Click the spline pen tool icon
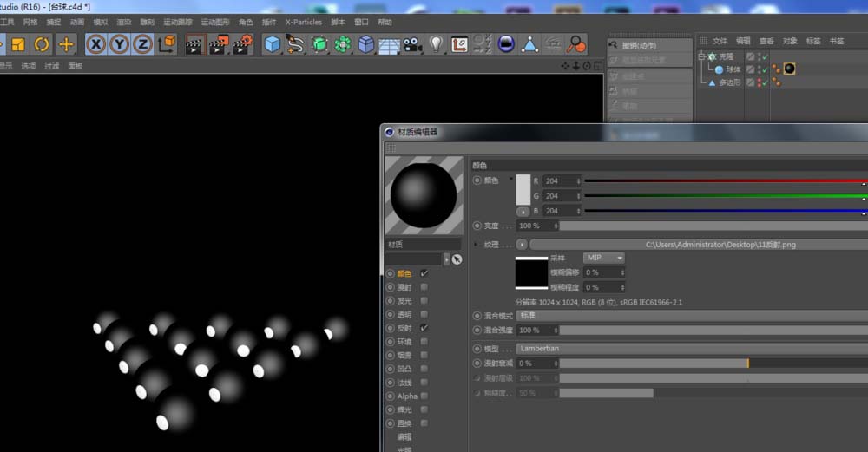This screenshot has height=452, width=868. [295, 44]
